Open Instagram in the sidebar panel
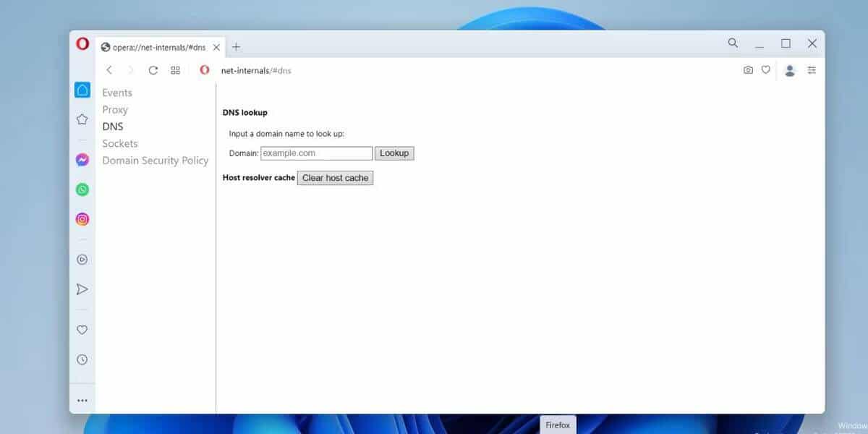The image size is (868, 434). [82, 219]
